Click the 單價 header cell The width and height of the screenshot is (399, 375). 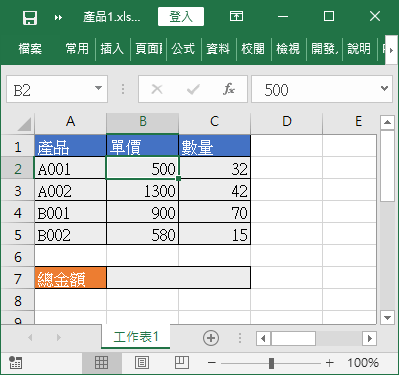[x=142, y=146]
